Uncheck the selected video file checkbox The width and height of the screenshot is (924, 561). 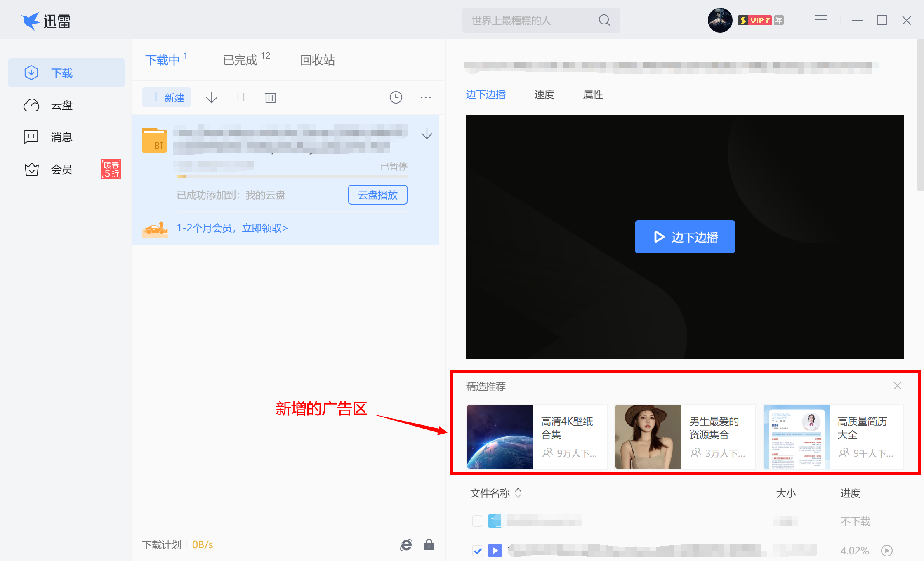(477, 551)
